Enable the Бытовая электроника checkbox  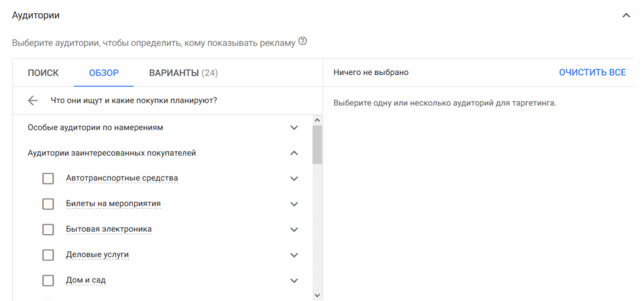point(48,229)
